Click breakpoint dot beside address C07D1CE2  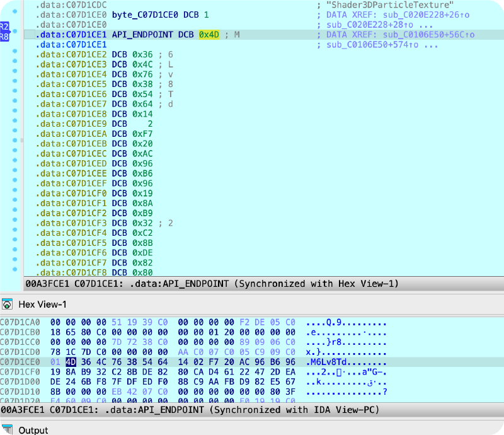click(x=15, y=55)
